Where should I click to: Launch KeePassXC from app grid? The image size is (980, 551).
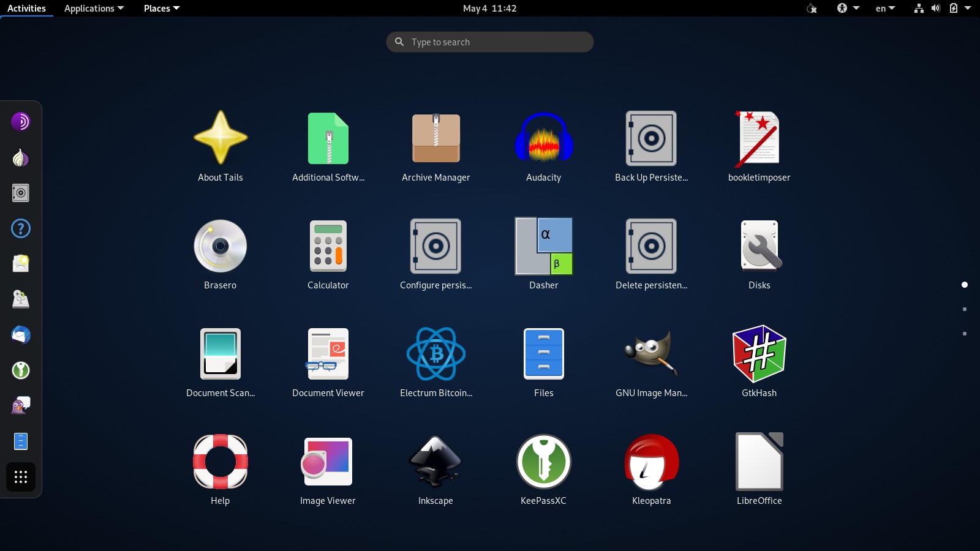pos(544,470)
